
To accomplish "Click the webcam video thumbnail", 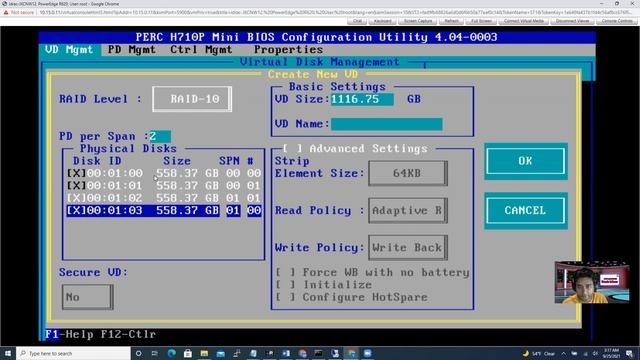I will coord(591,282).
